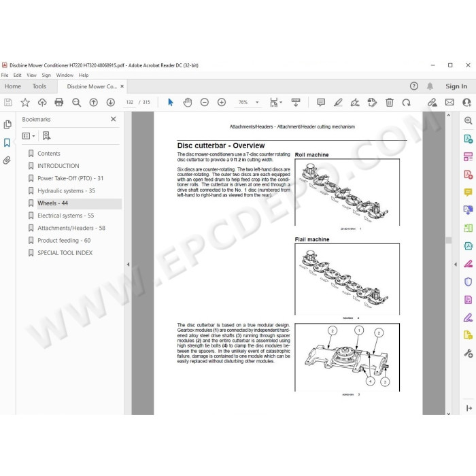Choose the selection arrow tool

pos(170,102)
